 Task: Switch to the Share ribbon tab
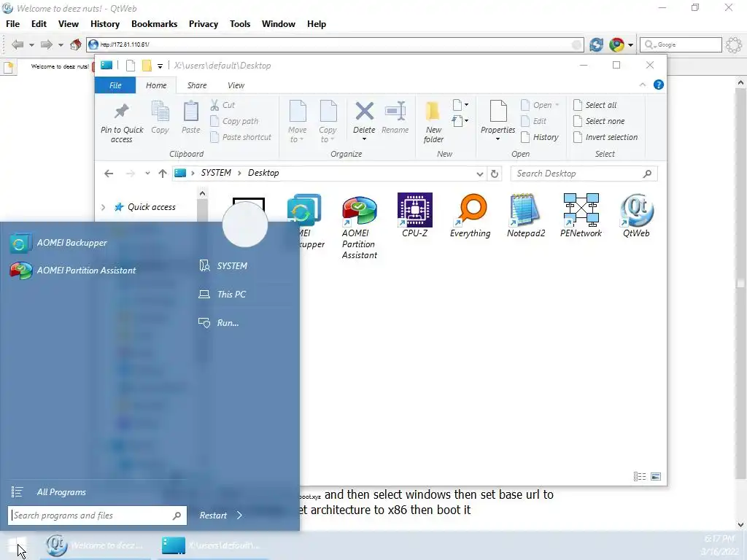point(197,85)
